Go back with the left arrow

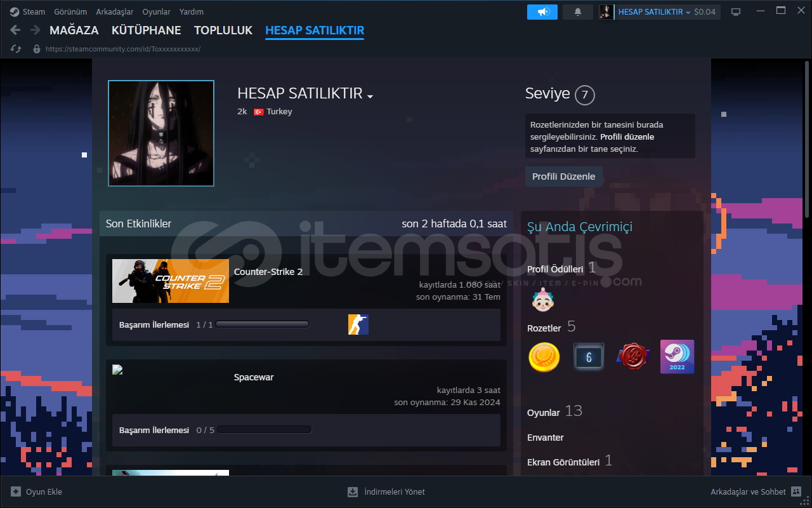(x=16, y=30)
